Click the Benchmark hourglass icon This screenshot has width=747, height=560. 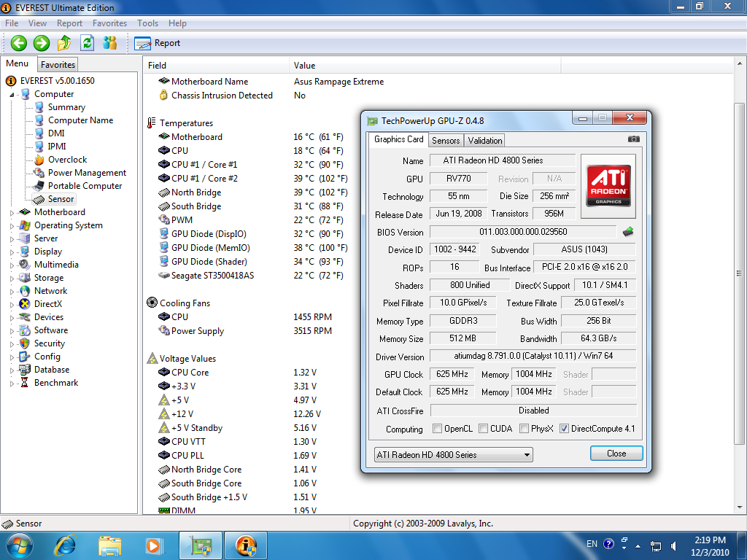(25, 383)
